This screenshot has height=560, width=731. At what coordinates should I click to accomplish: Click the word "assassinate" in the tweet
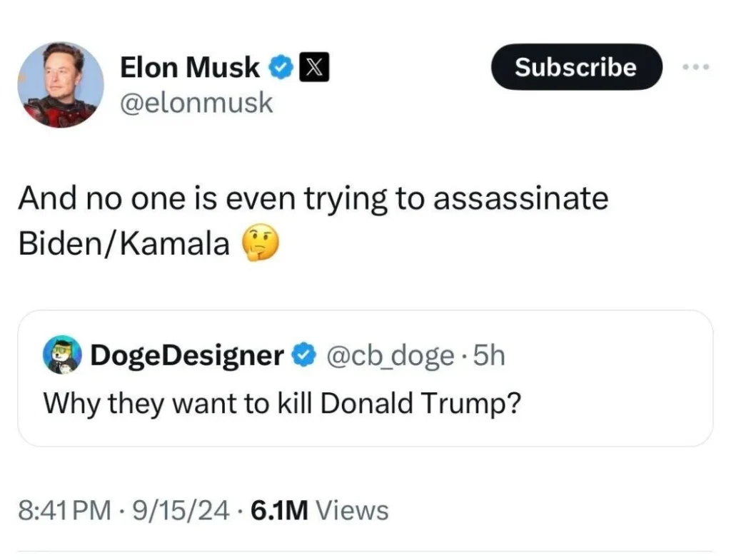click(x=520, y=200)
